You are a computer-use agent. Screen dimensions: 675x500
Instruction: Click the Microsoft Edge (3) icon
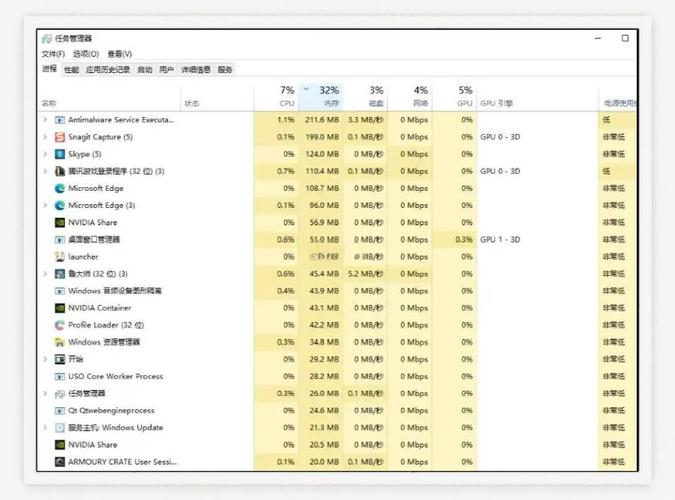pyautogui.click(x=60, y=205)
